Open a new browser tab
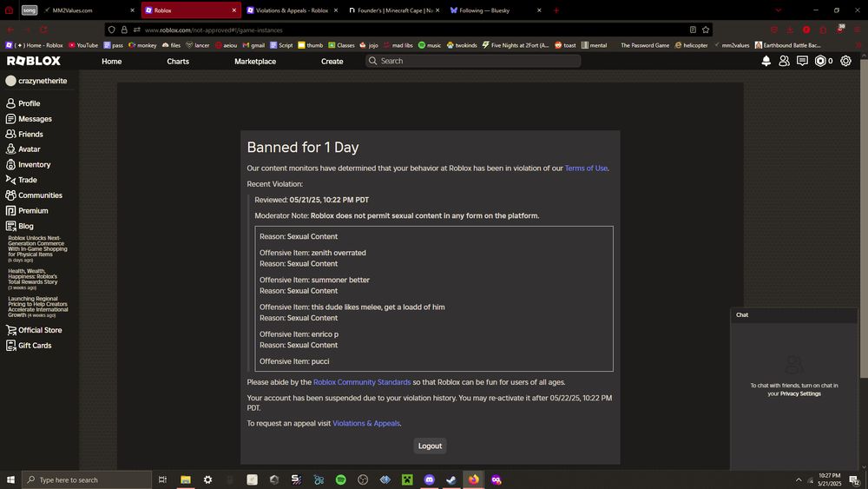The width and height of the screenshot is (868, 489). 556,10
